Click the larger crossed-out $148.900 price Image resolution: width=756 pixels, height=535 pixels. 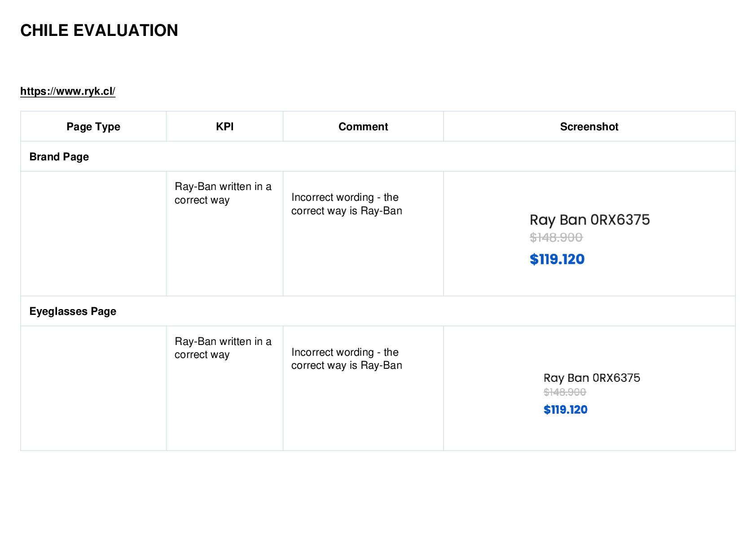tap(556, 237)
